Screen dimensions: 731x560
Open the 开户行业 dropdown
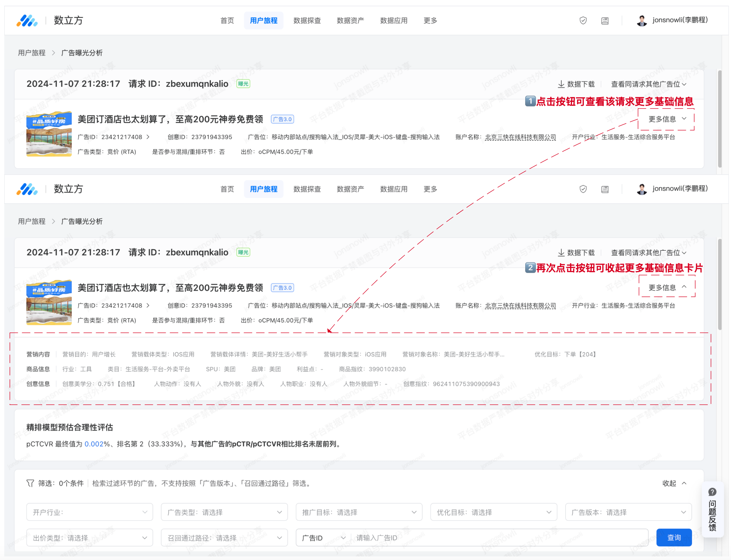[89, 512]
